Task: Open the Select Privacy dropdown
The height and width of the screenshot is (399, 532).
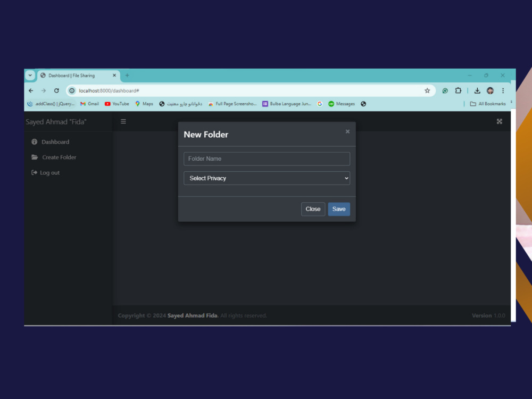Action: [267, 178]
